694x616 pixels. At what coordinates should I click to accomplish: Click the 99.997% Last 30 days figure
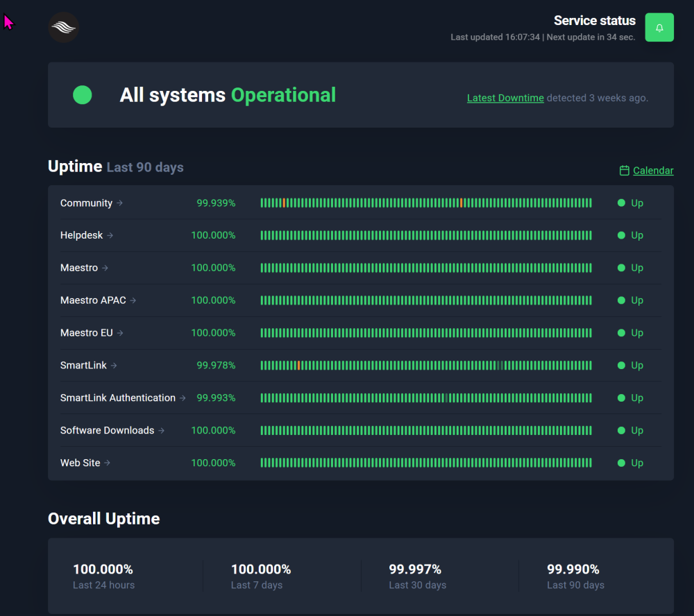point(415,569)
